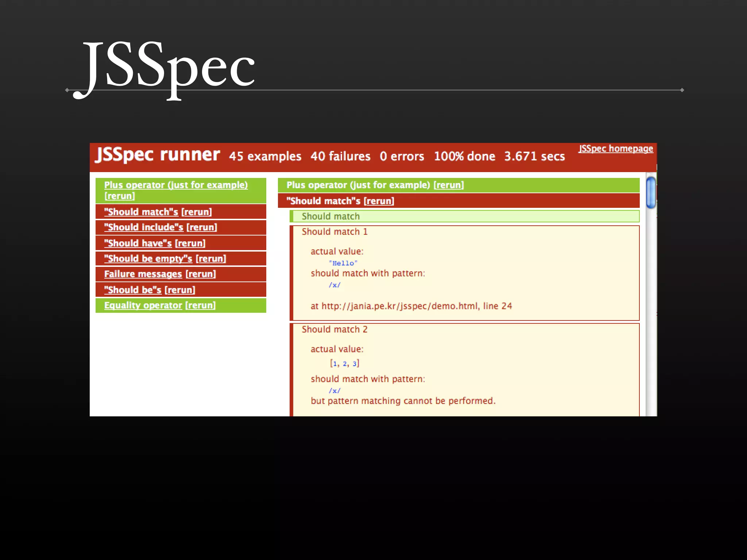
Task: Rerun "Should match"s in left list
Action: point(197,212)
